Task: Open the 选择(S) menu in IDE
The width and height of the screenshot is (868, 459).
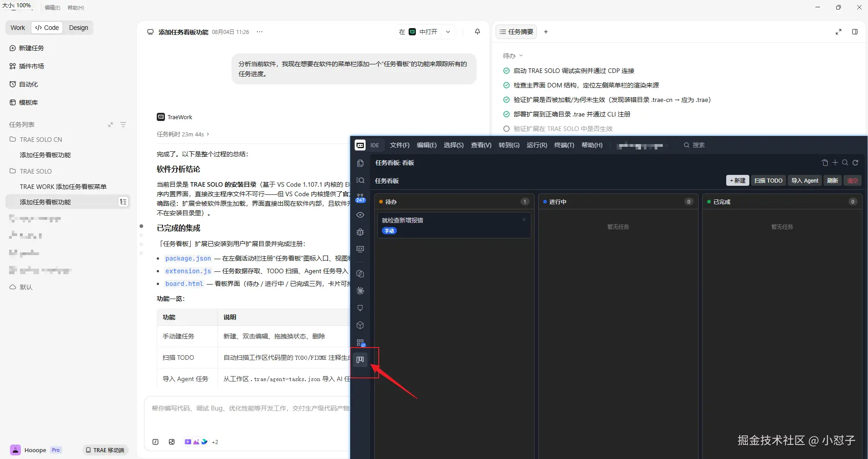Action: (453, 145)
